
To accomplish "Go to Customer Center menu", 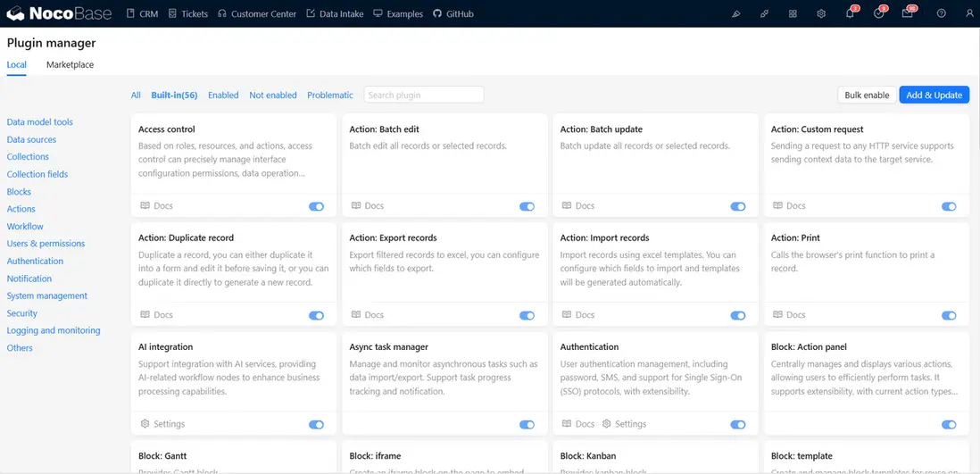I will coord(257,13).
